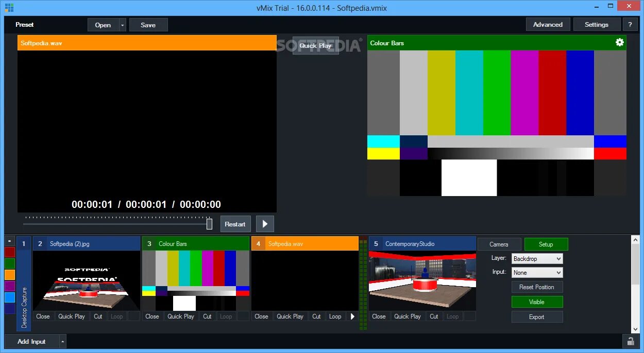
Task: Click the Softpedia.wav input 4 title bar
Action: 305,244
